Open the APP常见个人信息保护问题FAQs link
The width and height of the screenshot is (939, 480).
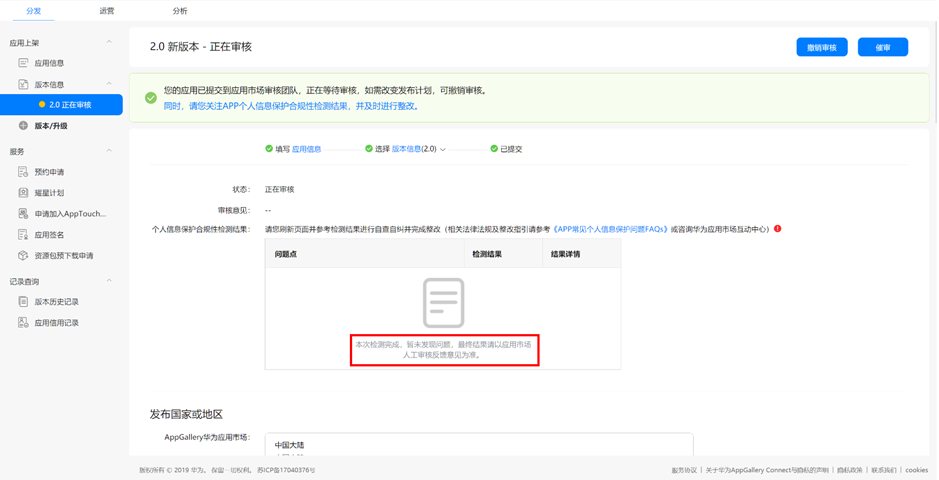610,229
